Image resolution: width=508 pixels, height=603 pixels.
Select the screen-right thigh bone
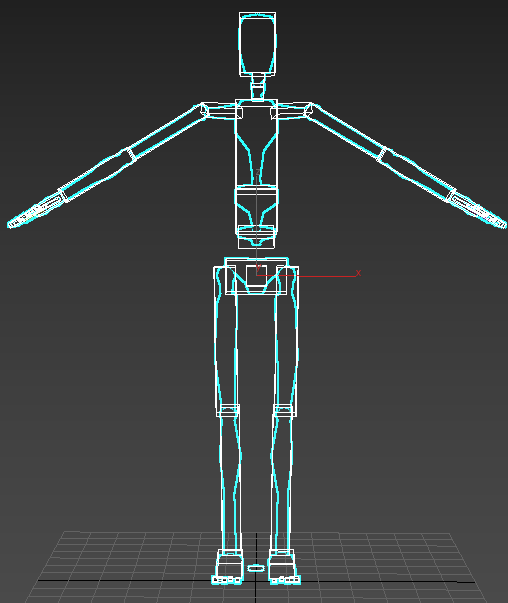[286, 340]
